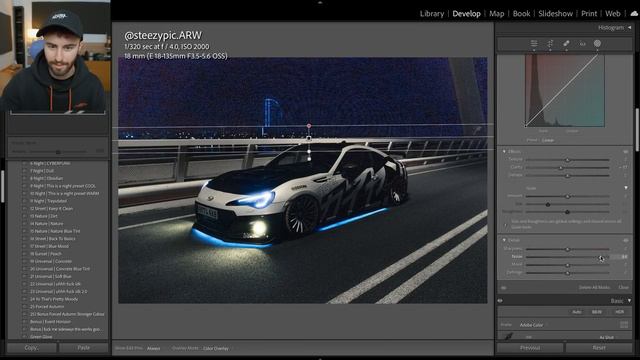Collapse the Basic panel arrow
Screen dimensions: 640x360
[x=629, y=301]
